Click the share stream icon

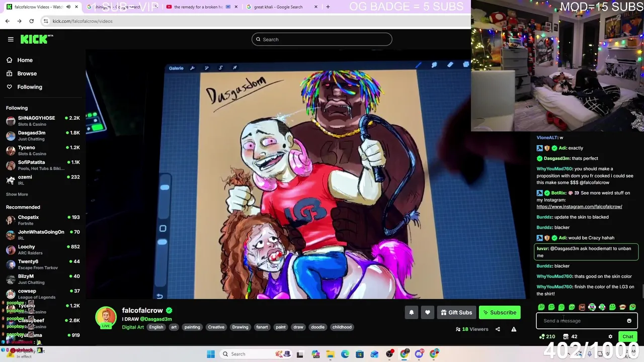[498, 329]
